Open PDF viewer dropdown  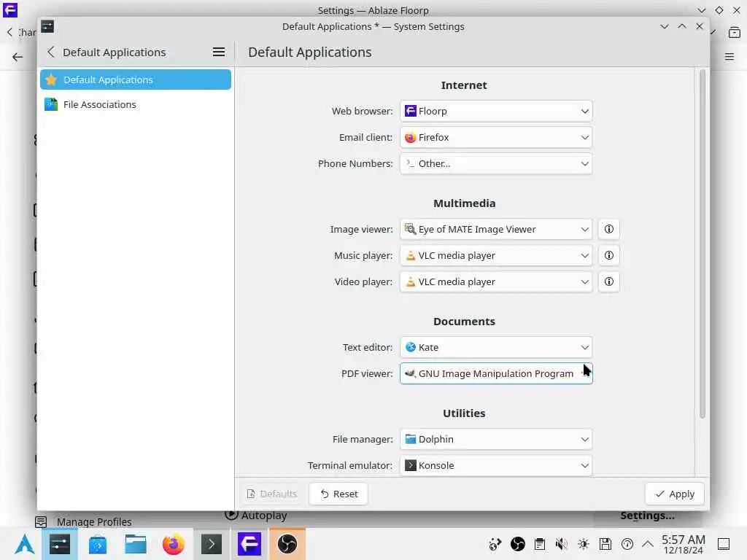(x=496, y=373)
